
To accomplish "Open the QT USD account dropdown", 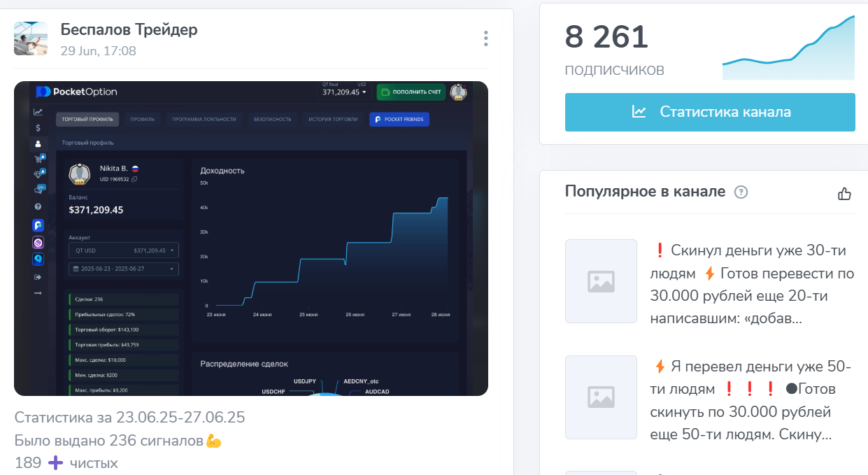I will click(x=124, y=250).
